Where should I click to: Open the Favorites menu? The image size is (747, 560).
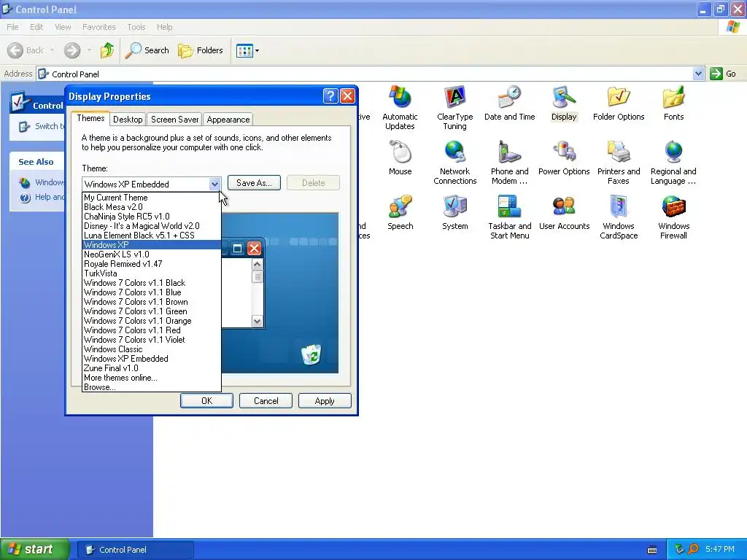click(98, 27)
